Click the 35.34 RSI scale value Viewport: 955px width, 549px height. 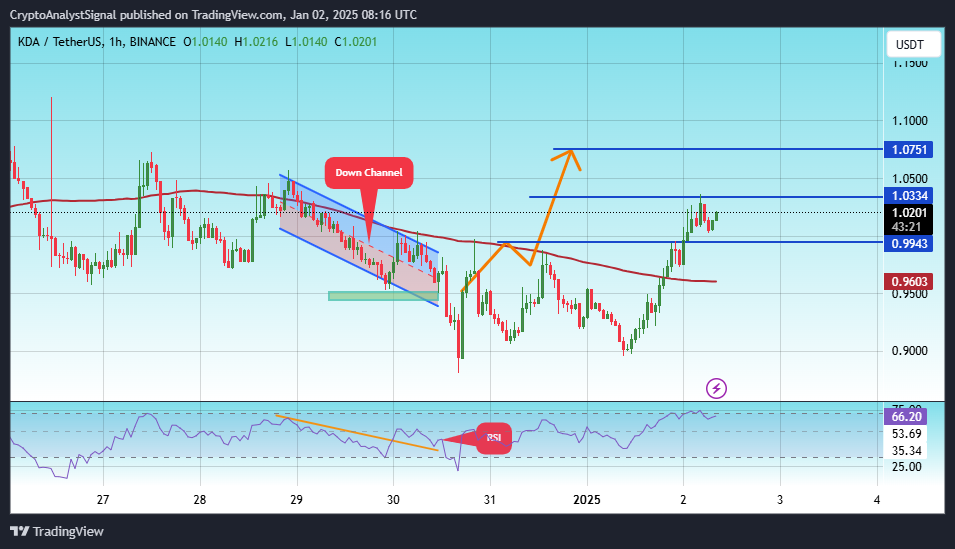tap(906, 451)
